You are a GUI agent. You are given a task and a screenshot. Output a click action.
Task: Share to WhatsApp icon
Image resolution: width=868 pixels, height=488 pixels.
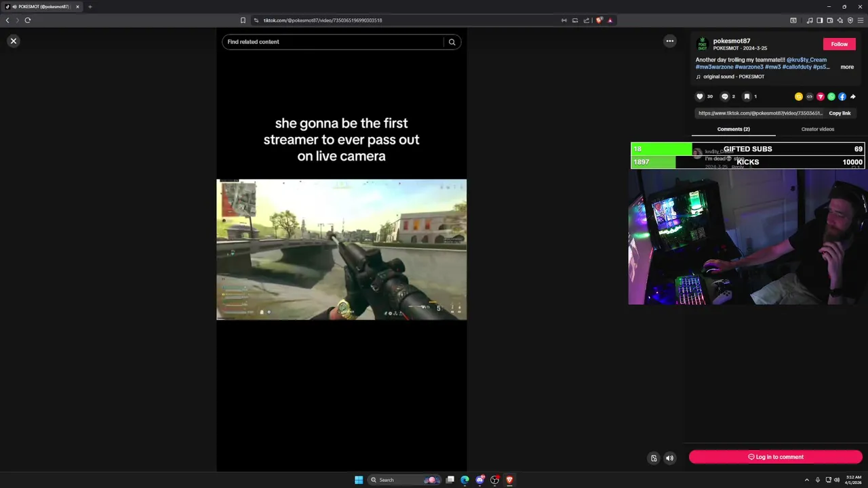831,97
